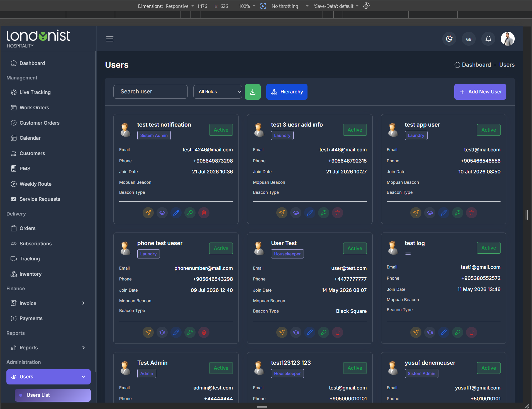Viewport: 532px width, 409px height.
Task: Click Active status of test test notification
Action: click(221, 130)
